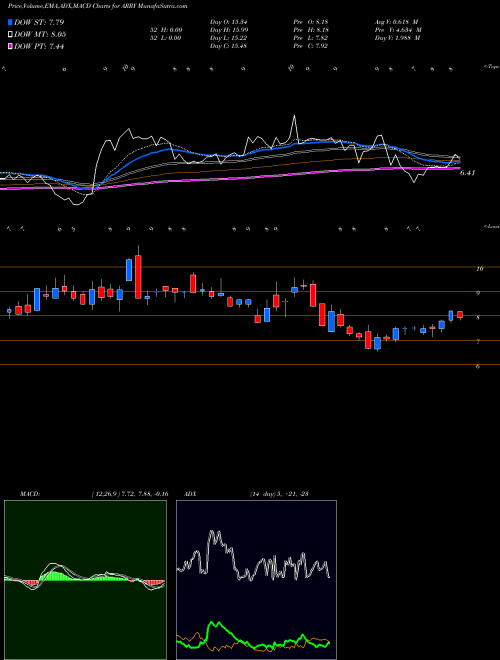Click the price axis label 9
The width and height of the screenshot is (500, 660).
pyautogui.click(x=478, y=293)
